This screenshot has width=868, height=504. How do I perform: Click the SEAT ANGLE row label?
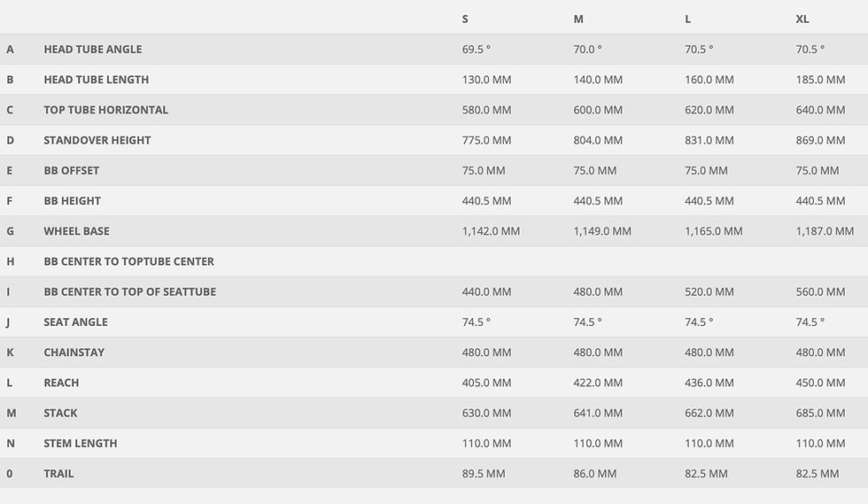pyautogui.click(x=76, y=322)
